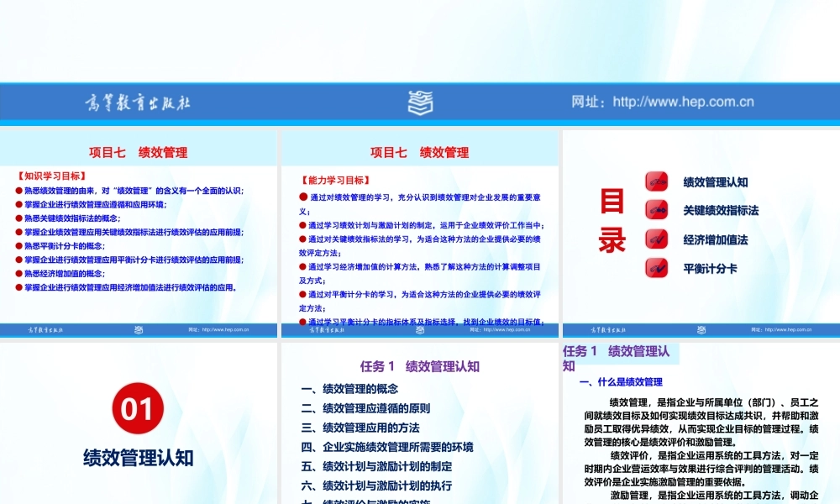Image resolution: width=840 pixels, height=504 pixels.
Task: Click the 绩效管理认知 caption under the 01 circle
Action: [137, 458]
